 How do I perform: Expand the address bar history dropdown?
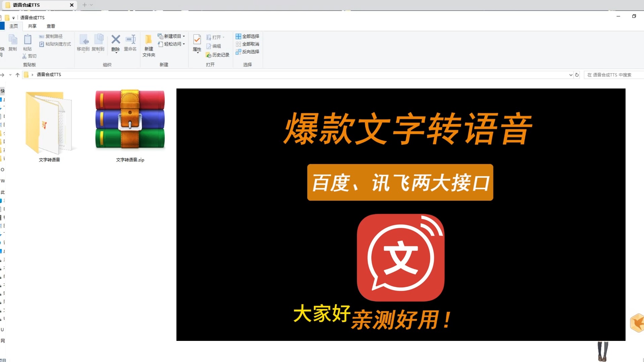571,75
